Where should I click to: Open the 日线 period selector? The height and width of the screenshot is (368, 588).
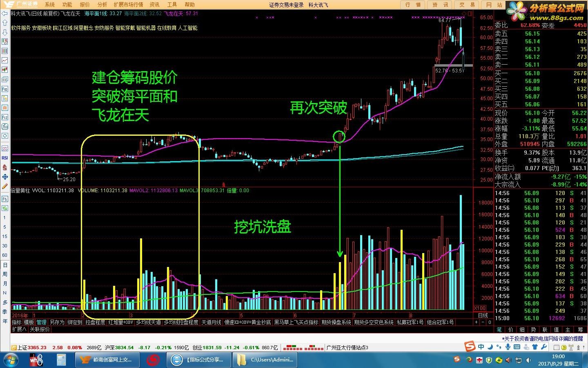[x=483, y=315]
